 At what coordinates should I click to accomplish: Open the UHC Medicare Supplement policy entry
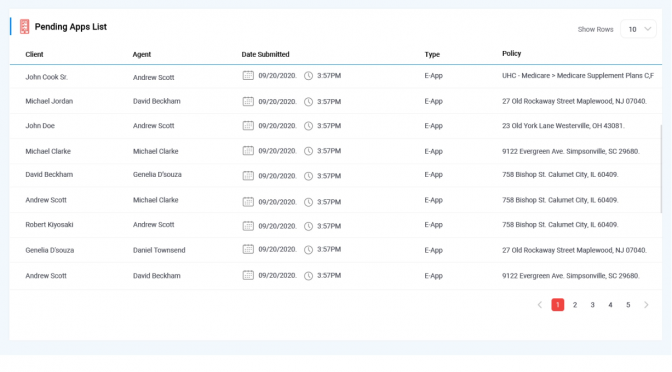tap(578, 75)
